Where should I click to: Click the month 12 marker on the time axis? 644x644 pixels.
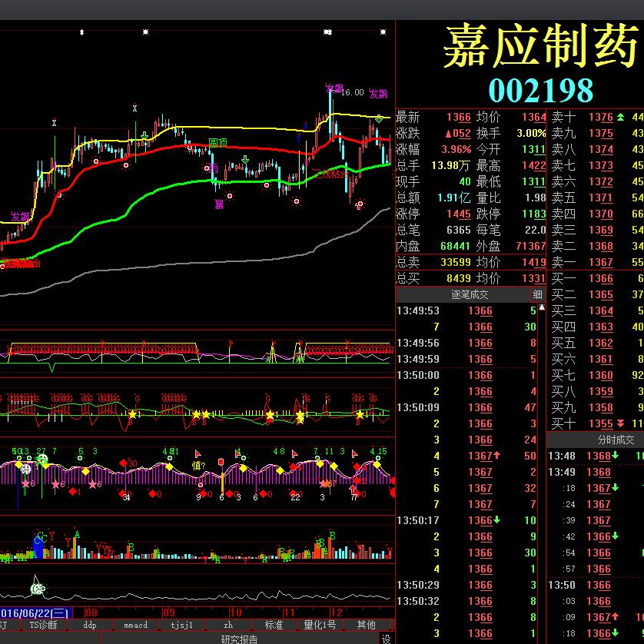[x=337, y=612]
